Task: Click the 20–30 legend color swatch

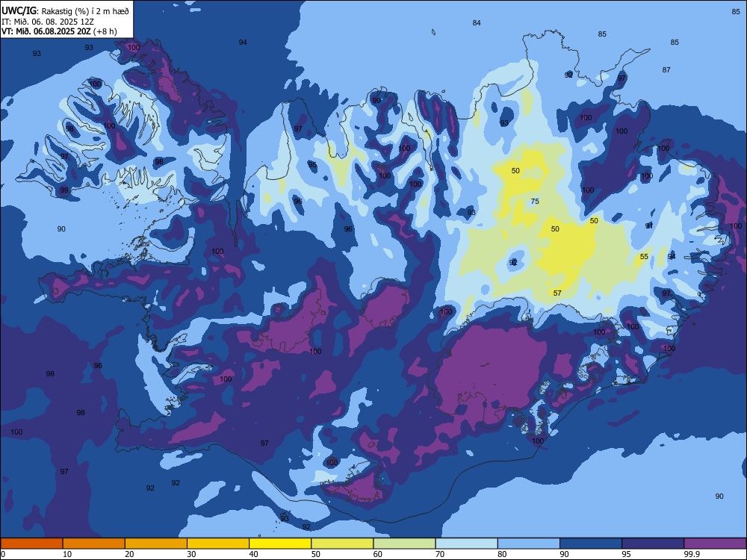Action: pyautogui.click(x=156, y=544)
